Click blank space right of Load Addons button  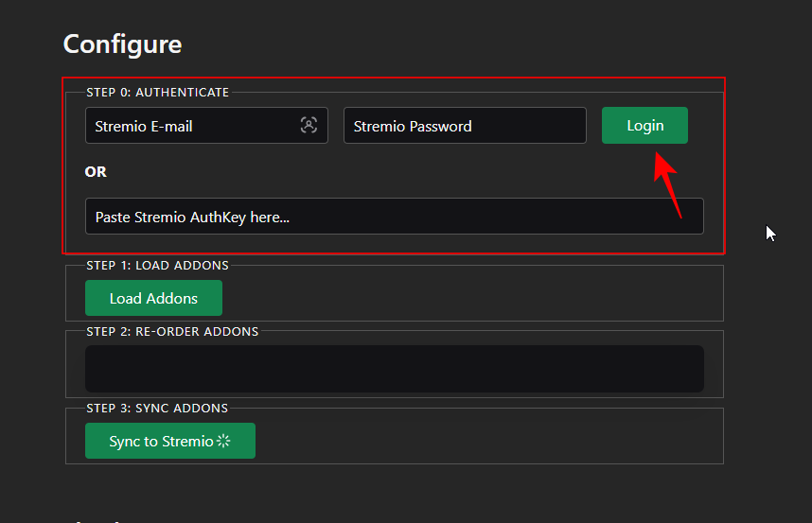[x=473, y=298]
